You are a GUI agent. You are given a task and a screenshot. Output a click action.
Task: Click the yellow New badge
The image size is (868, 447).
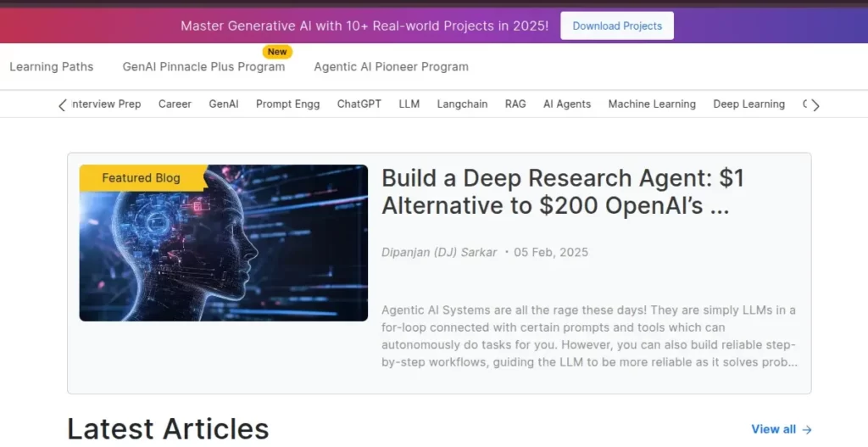tap(277, 52)
